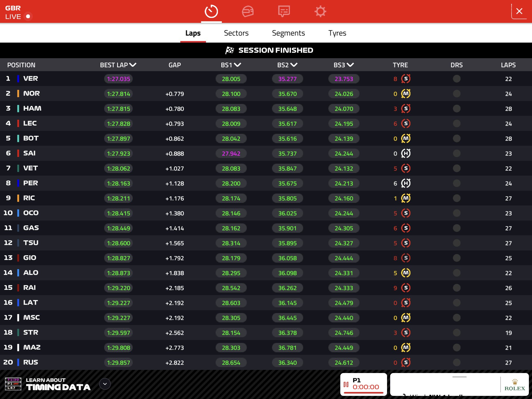The width and height of the screenshot is (532, 399).
Task: Select SAI's hard tyre icon
Action: coord(406,154)
